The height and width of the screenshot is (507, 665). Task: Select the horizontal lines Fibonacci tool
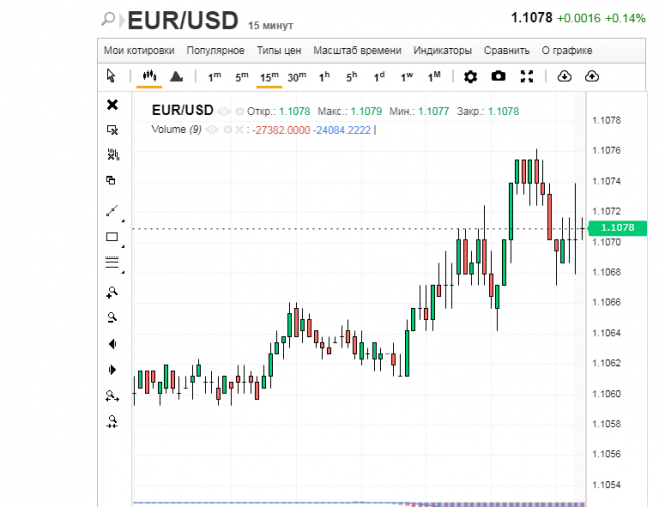pos(112,262)
